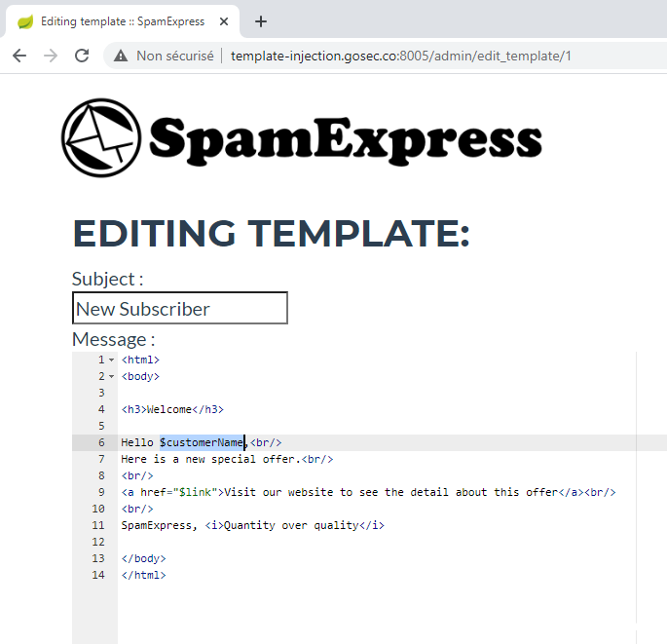Click the SpamExpress envelope logo
The image size is (667, 644).
(x=101, y=137)
